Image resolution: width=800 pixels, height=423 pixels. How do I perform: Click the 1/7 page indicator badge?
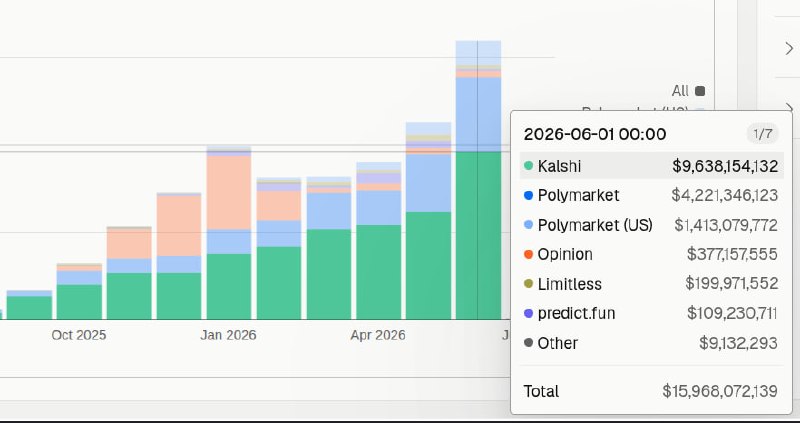click(763, 134)
